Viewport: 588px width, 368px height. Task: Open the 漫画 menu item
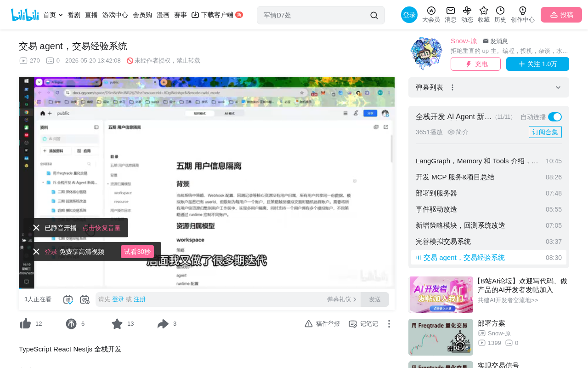(163, 15)
